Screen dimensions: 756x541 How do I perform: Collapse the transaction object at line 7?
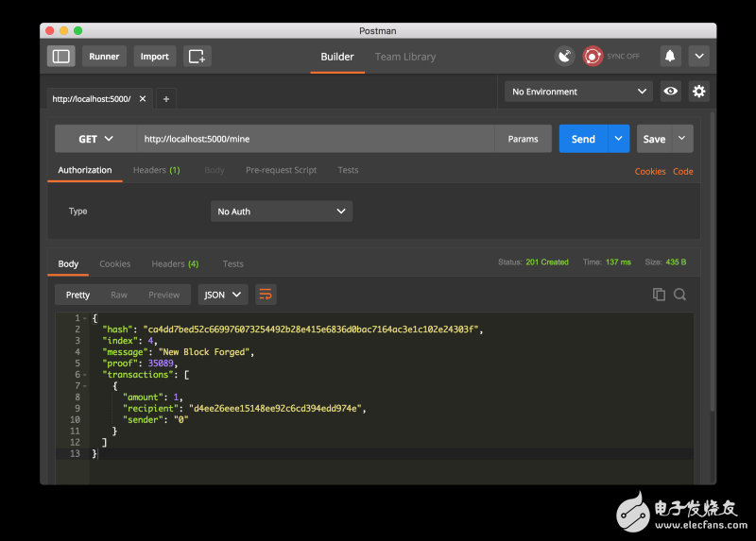click(x=85, y=386)
